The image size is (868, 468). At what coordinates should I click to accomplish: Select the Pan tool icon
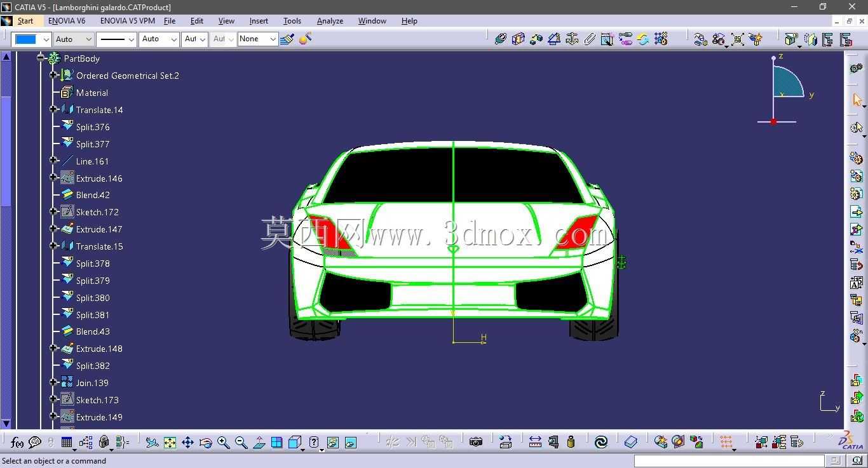(x=187, y=443)
